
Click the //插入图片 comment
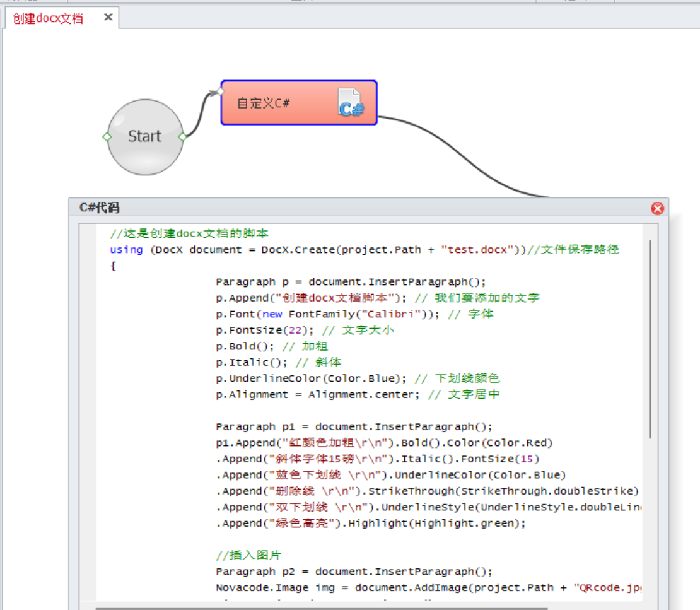tap(248, 555)
